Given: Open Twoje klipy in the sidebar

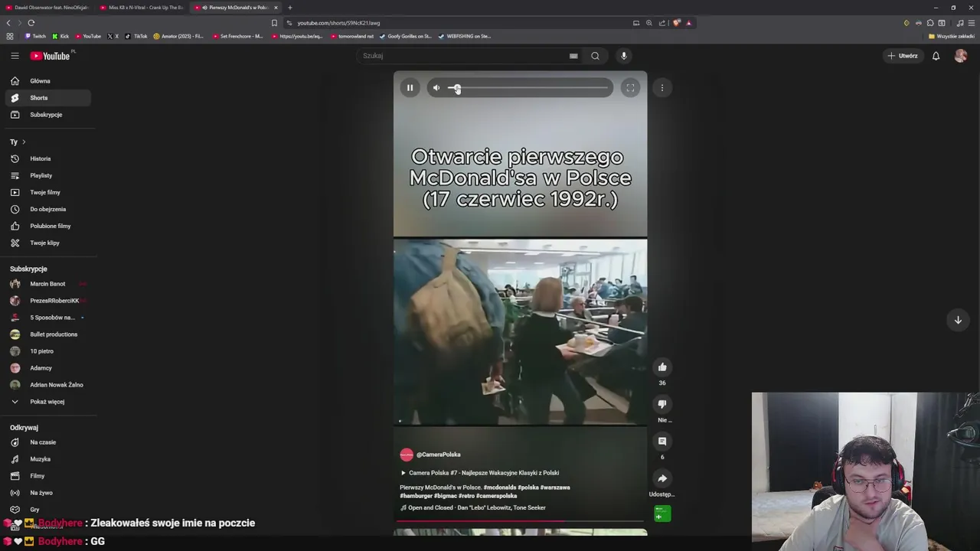Looking at the screenshot, I should coord(47,243).
